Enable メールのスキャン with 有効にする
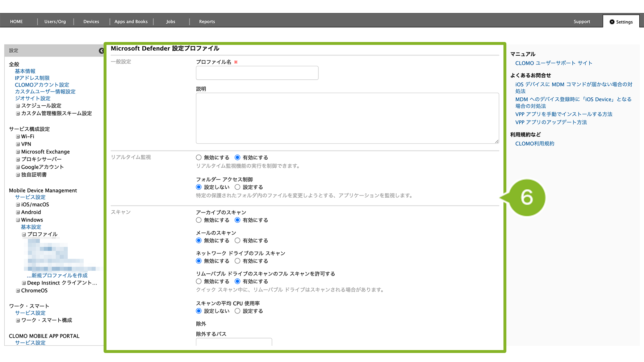Screen dimensions: 644x362 click(238, 240)
